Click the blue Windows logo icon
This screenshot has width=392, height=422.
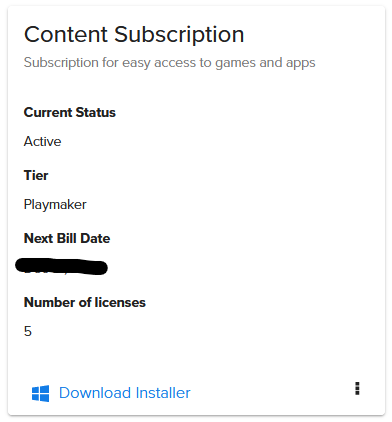(x=40, y=393)
